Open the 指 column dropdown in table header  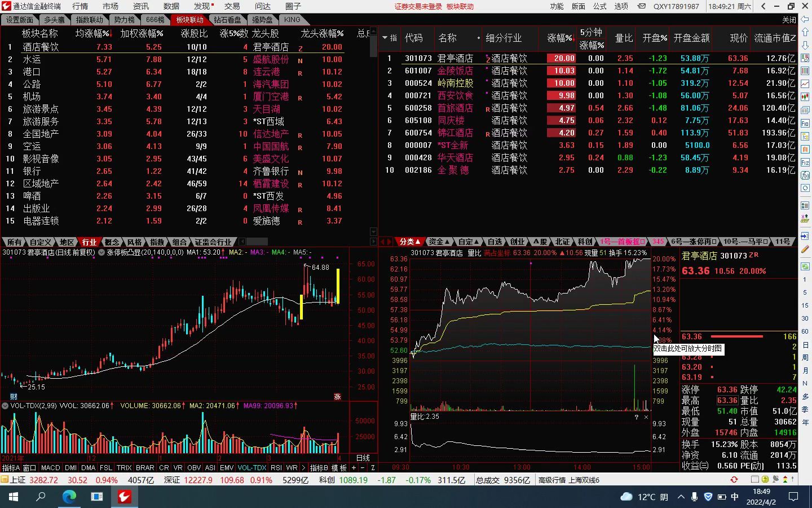(x=390, y=38)
